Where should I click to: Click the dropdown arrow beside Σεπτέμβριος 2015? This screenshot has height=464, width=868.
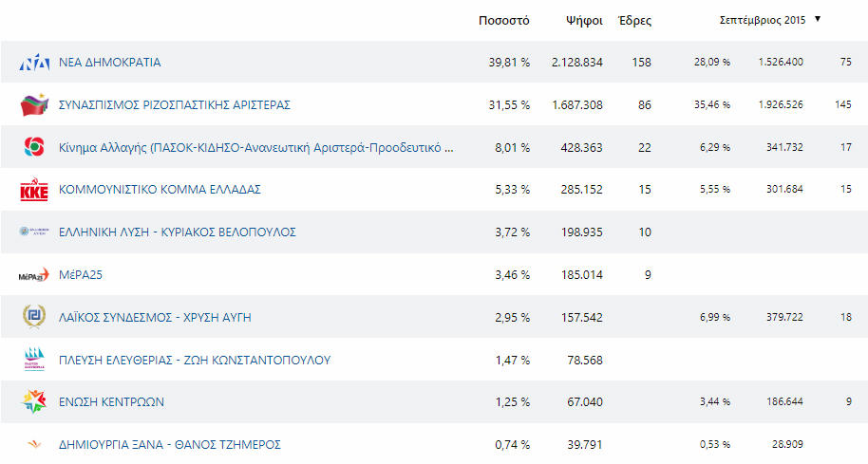coord(817,19)
